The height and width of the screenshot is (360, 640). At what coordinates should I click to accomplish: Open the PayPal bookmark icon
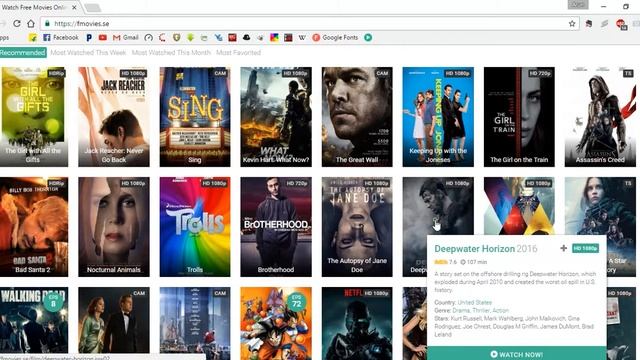pyautogui.click(x=89, y=38)
